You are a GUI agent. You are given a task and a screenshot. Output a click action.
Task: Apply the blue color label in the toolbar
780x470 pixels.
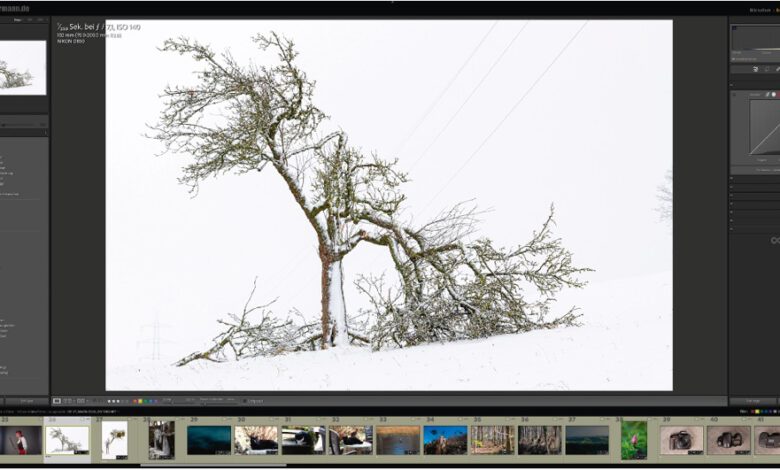(x=150, y=401)
